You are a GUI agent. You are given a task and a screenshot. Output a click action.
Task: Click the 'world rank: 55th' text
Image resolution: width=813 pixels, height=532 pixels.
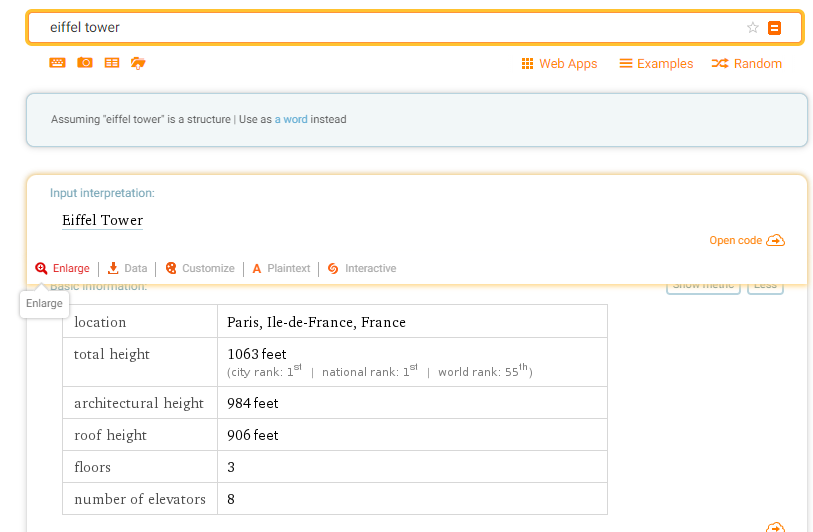(x=483, y=371)
